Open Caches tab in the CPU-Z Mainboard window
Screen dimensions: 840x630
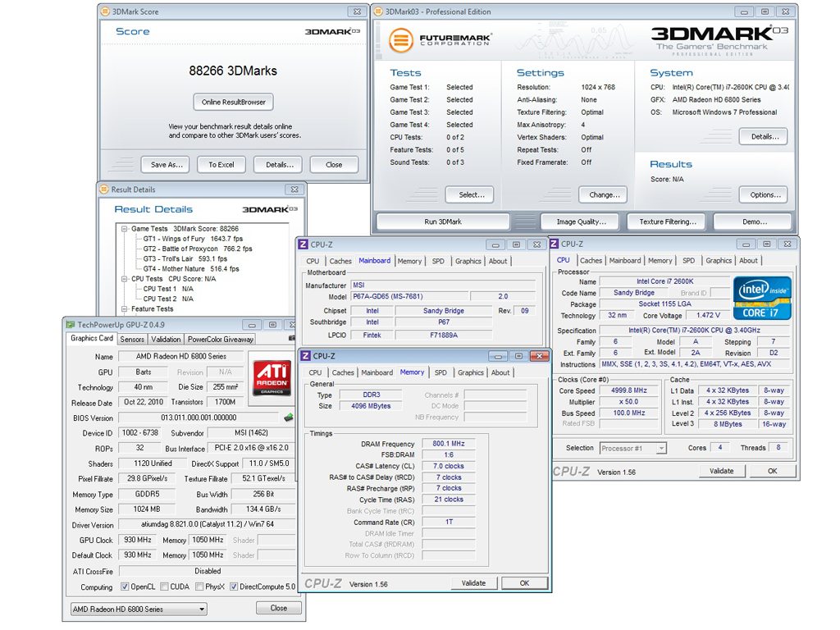point(340,261)
